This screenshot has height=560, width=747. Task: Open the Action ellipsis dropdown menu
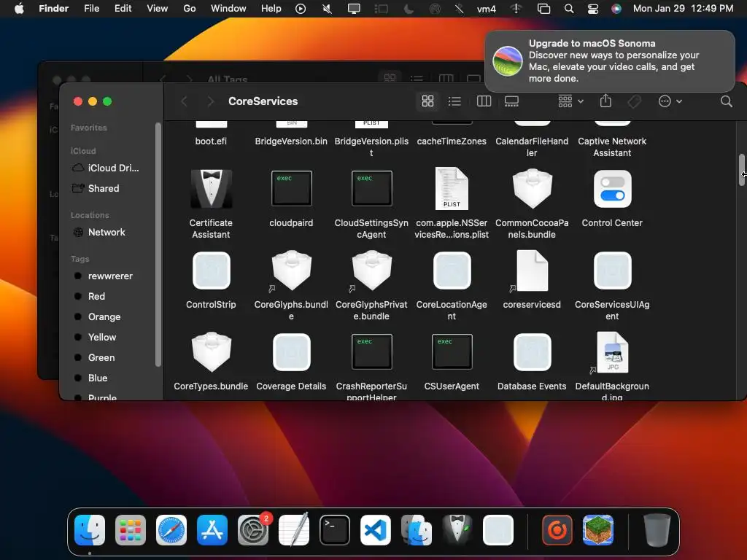click(x=670, y=101)
